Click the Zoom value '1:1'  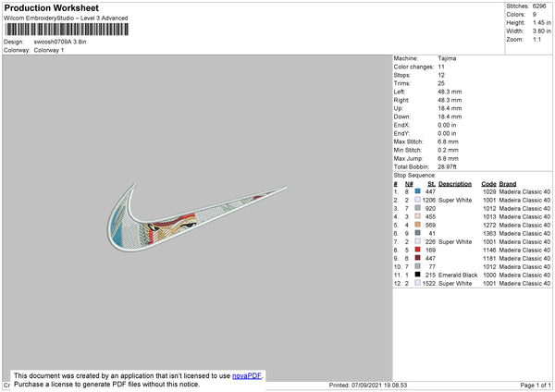click(x=536, y=39)
